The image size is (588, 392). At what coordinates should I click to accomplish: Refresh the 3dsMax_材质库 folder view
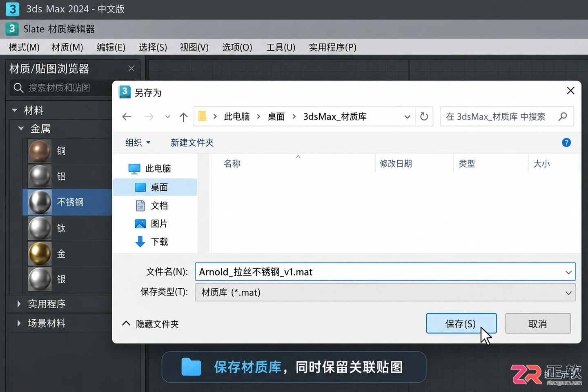tap(424, 117)
